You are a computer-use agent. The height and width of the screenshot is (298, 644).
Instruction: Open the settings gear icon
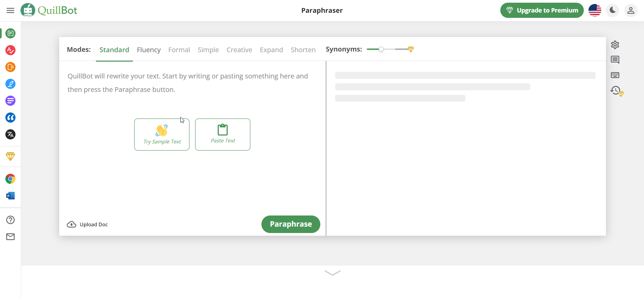pyautogui.click(x=615, y=45)
